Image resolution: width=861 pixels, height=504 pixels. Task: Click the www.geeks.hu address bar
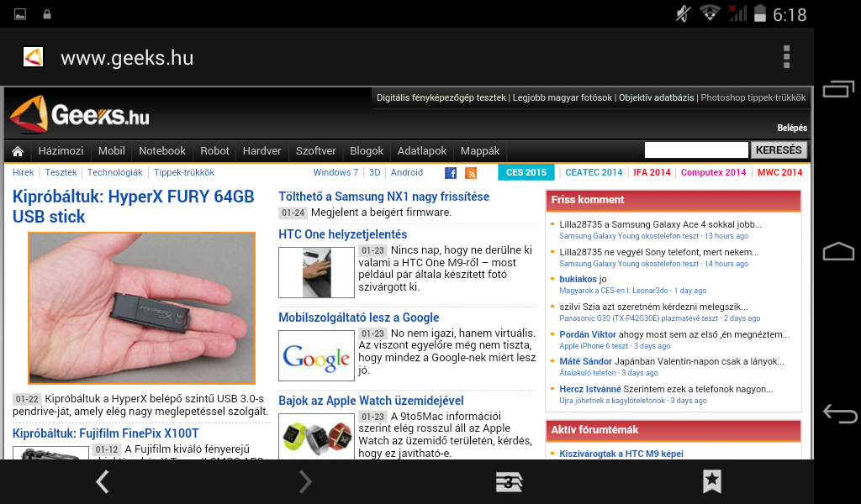point(127,58)
